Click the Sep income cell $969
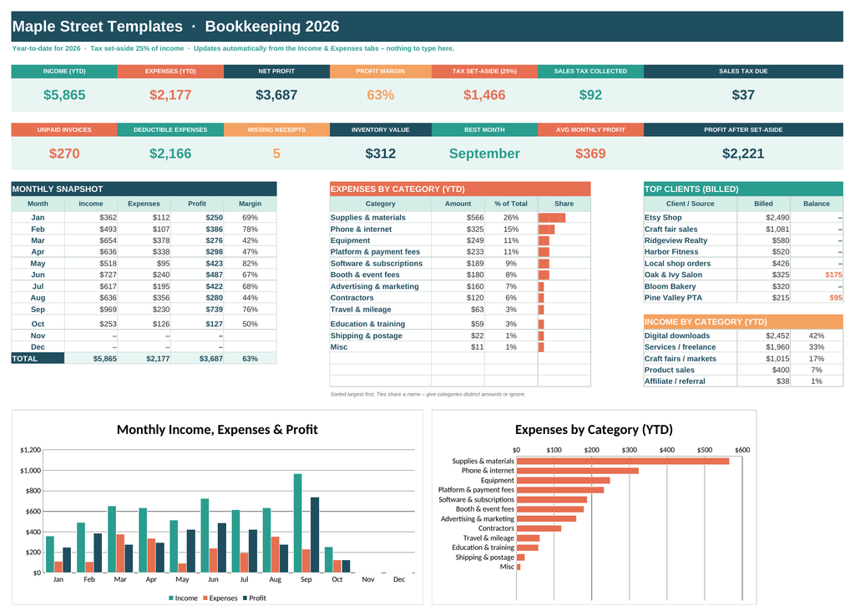The height and width of the screenshot is (616, 855). [90, 309]
